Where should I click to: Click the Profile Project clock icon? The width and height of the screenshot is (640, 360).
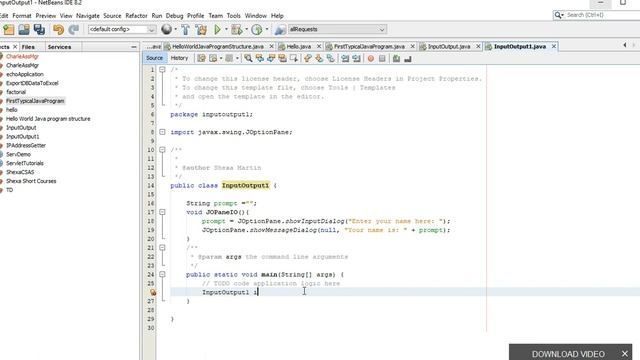point(257,29)
